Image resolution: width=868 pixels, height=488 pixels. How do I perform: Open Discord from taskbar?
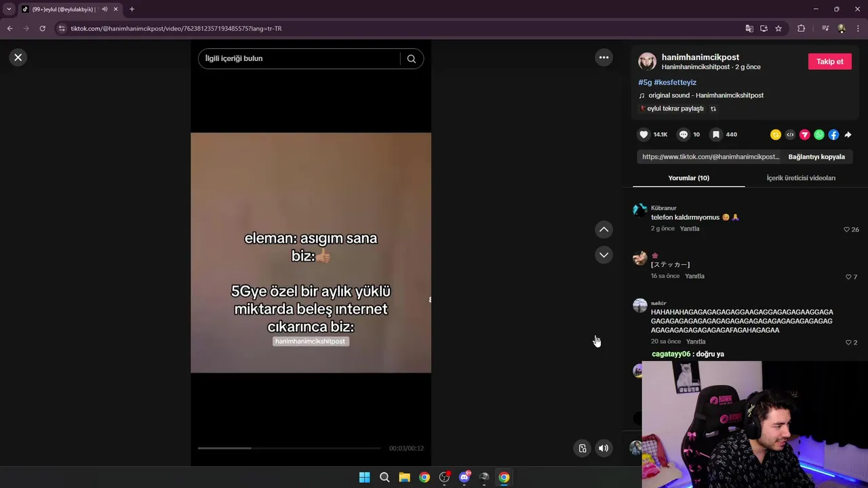coord(465,477)
